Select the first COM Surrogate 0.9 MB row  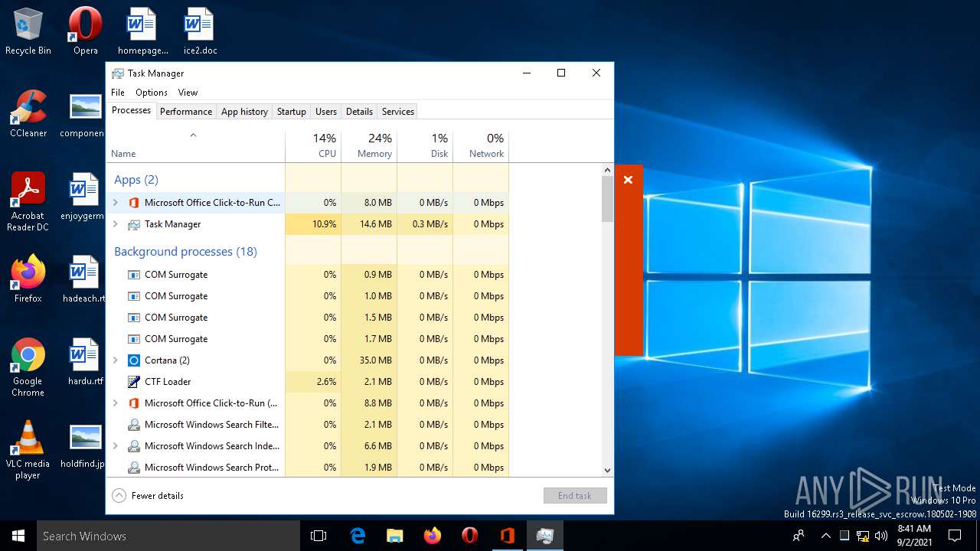pos(307,275)
